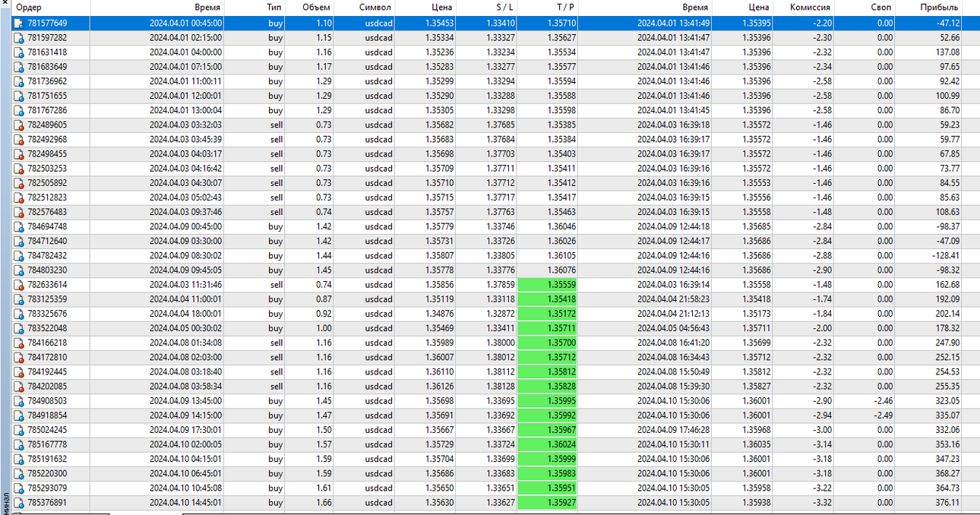Click the order icon for 785376891
Viewport: 980px width, 515px height.
18,502
